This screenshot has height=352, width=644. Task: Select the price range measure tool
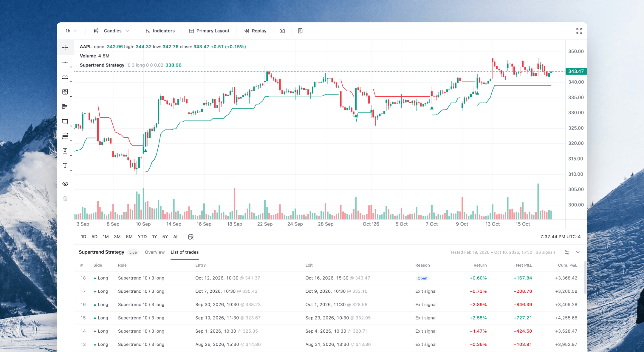pos(65,151)
